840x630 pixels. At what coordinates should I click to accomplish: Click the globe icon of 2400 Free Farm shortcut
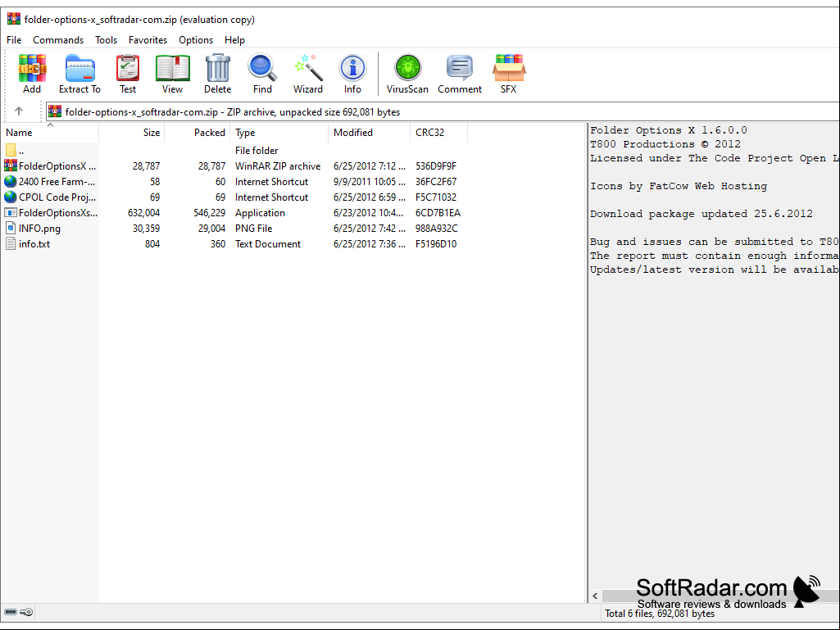11,181
